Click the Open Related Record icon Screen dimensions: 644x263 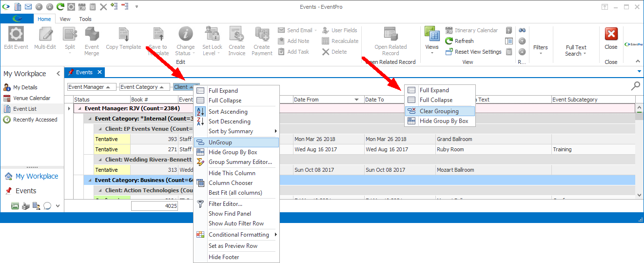[x=390, y=35]
